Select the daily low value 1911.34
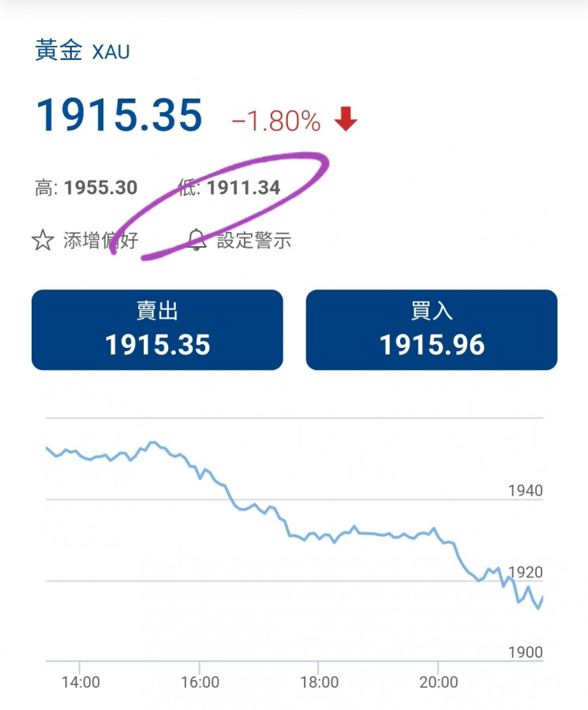Image resolution: width=588 pixels, height=710 pixels. (x=243, y=189)
